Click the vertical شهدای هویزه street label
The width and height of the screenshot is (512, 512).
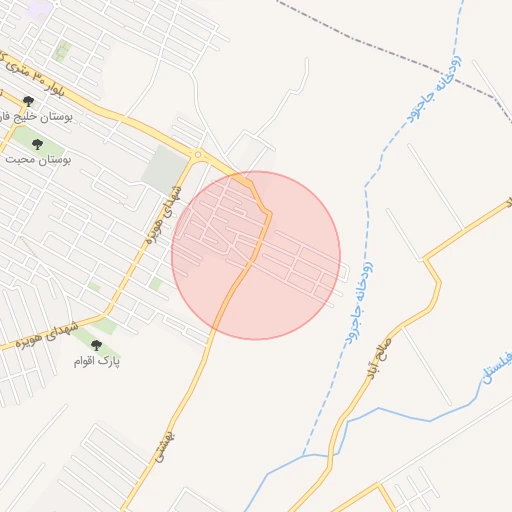164,214
